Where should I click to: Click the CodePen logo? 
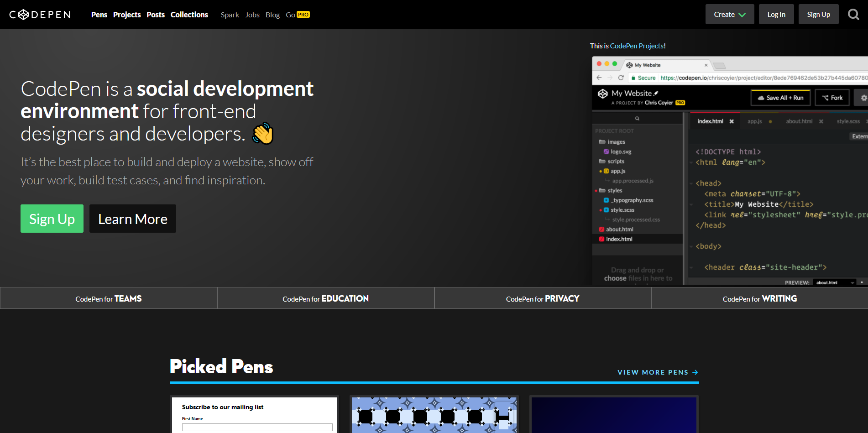click(x=40, y=15)
